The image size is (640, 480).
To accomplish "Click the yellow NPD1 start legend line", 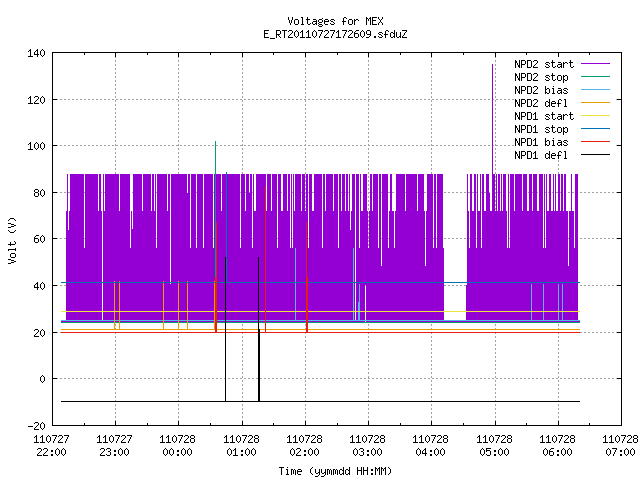I will [x=596, y=116].
